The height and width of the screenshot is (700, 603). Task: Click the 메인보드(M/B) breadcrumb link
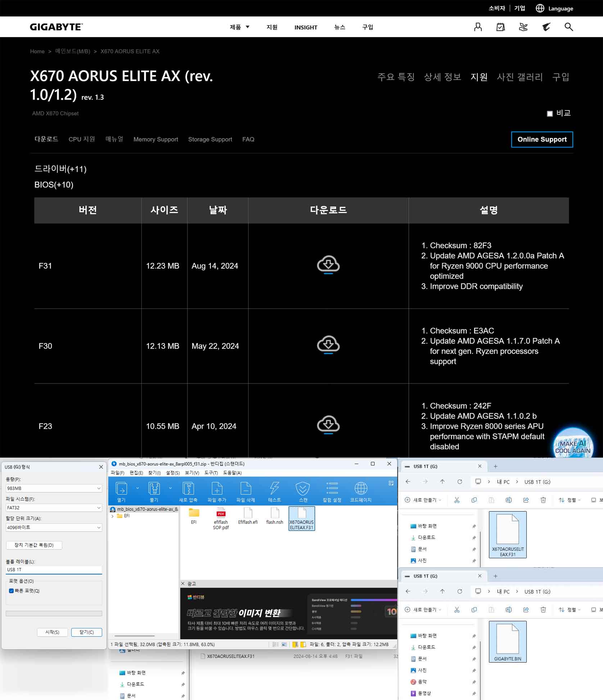tap(73, 51)
